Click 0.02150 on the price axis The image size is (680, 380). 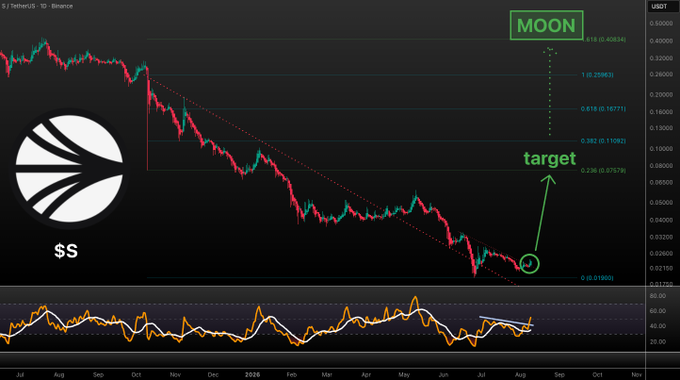click(x=661, y=269)
